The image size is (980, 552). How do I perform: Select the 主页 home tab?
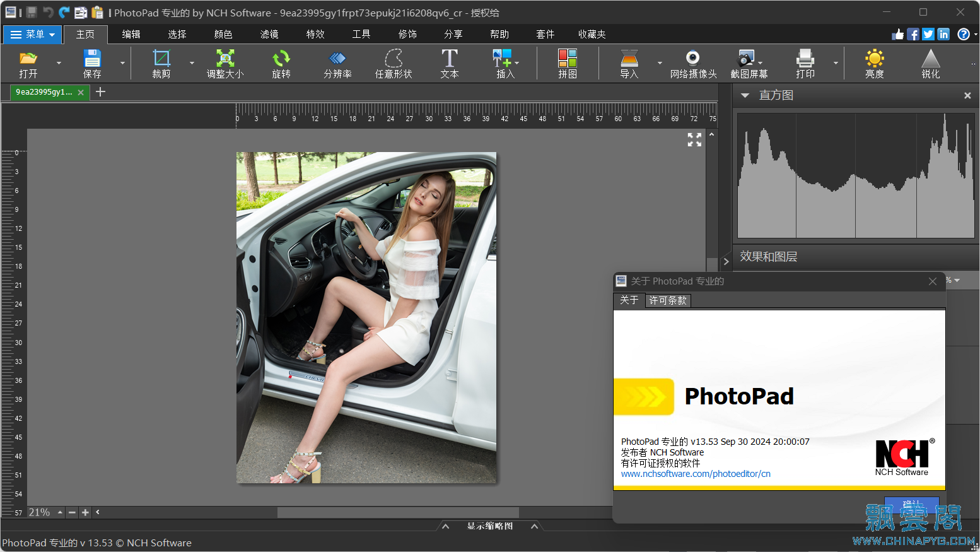(x=85, y=34)
